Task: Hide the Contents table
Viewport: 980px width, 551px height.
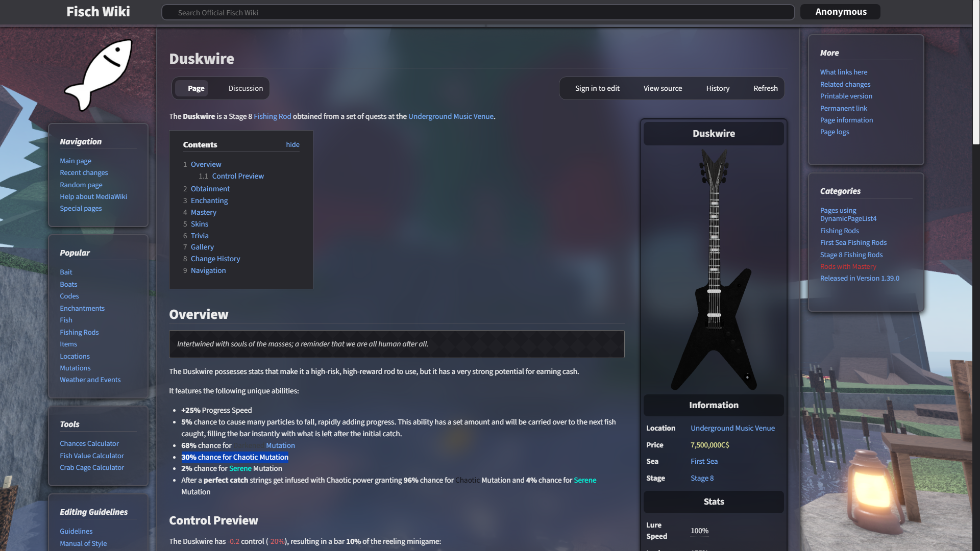Action: [x=292, y=145]
